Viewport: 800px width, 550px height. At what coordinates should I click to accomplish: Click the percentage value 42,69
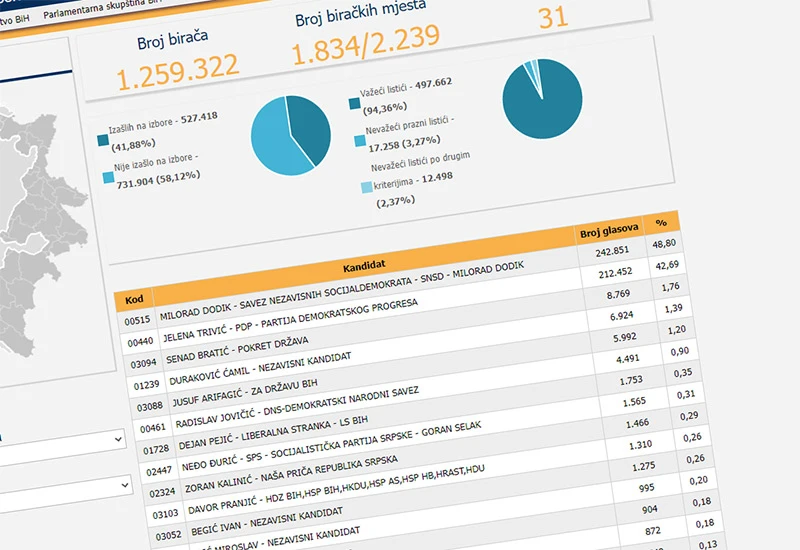tap(667, 265)
